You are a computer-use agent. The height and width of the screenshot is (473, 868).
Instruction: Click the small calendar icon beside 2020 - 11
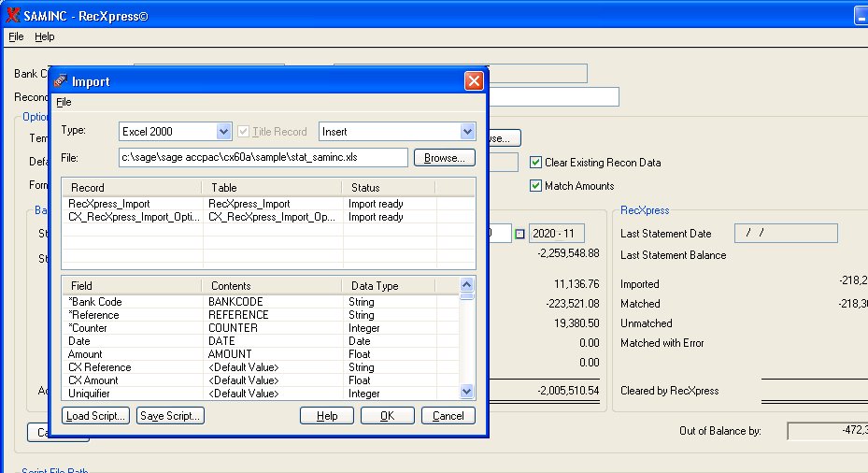(x=519, y=233)
